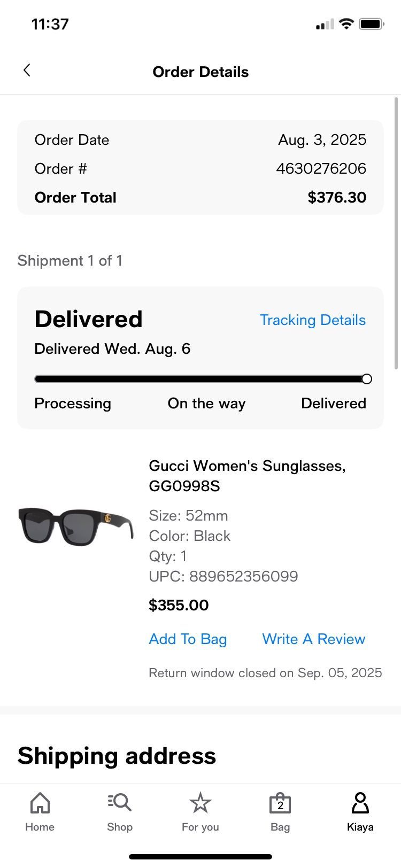The image size is (401, 868).
Task: Click the page scrollbar on right edge
Action: click(396, 233)
